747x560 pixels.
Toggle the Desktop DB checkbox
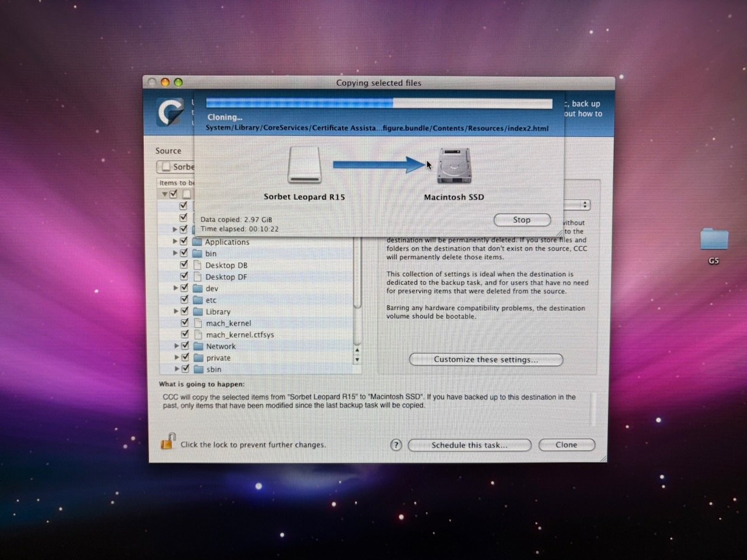(x=184, y=264)
